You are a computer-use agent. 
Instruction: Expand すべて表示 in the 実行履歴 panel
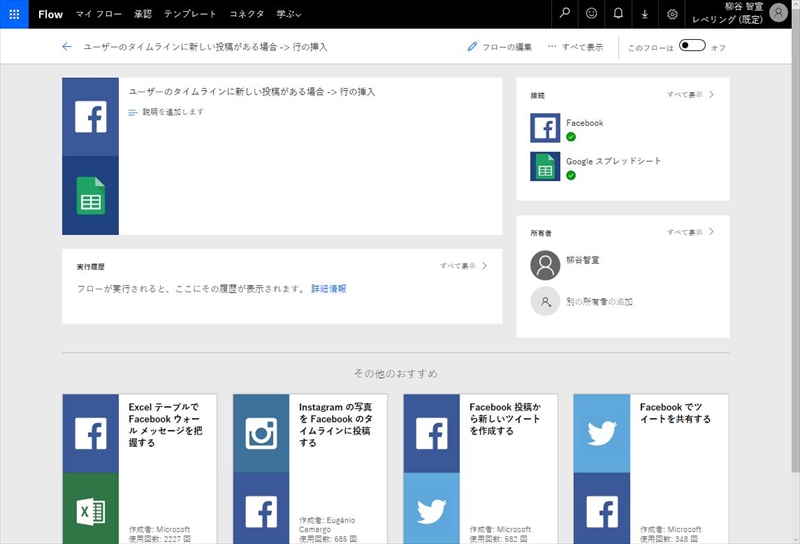464,266
